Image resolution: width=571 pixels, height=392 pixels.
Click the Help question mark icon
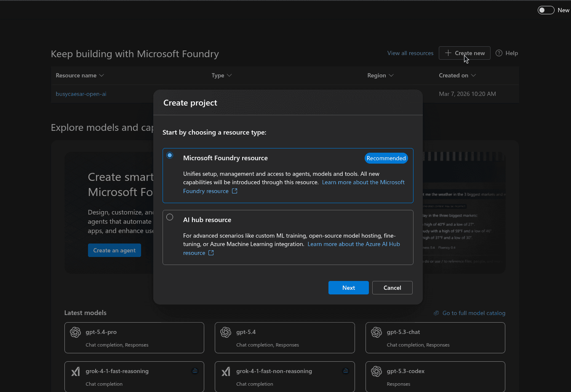coord(499,53)
